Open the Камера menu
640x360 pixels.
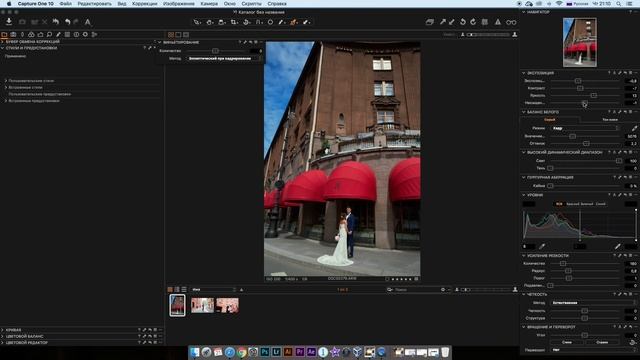(209, 4)
